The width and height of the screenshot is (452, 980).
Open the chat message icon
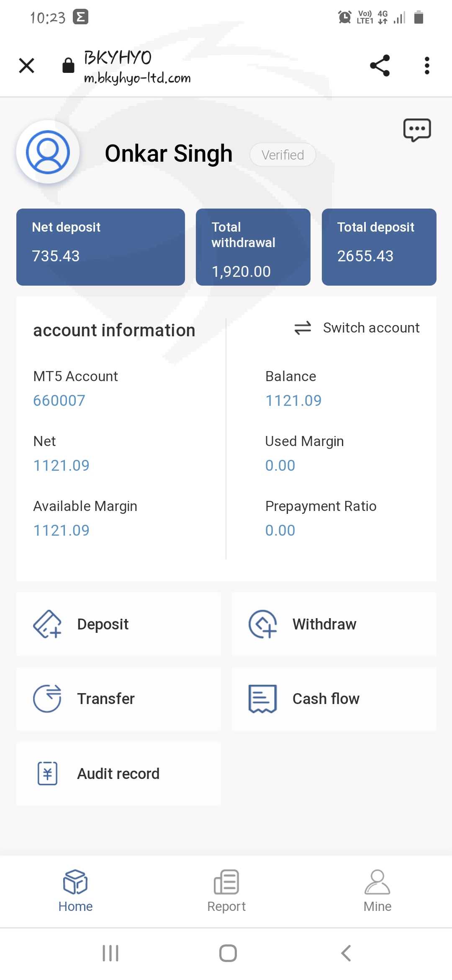pos(417,130)
